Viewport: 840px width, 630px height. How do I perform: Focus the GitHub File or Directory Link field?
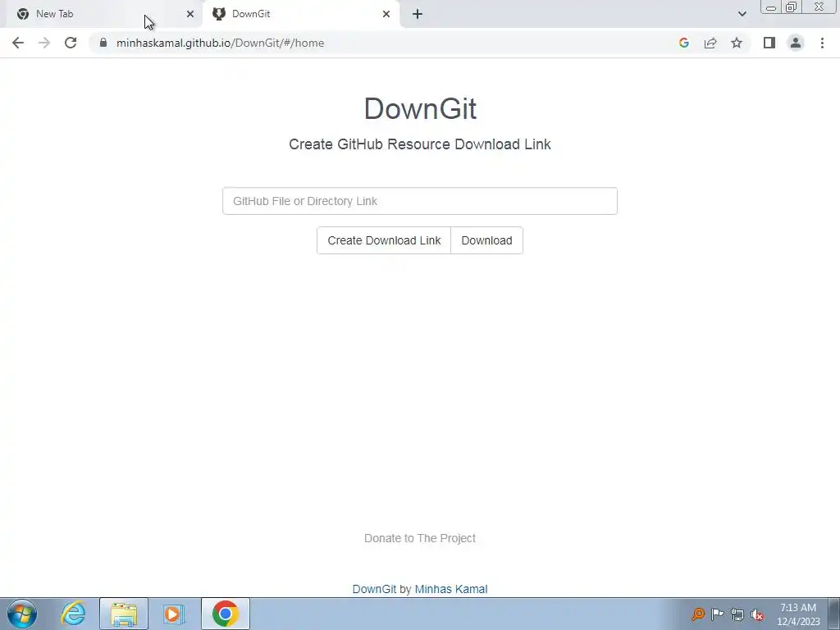point(420,201)
